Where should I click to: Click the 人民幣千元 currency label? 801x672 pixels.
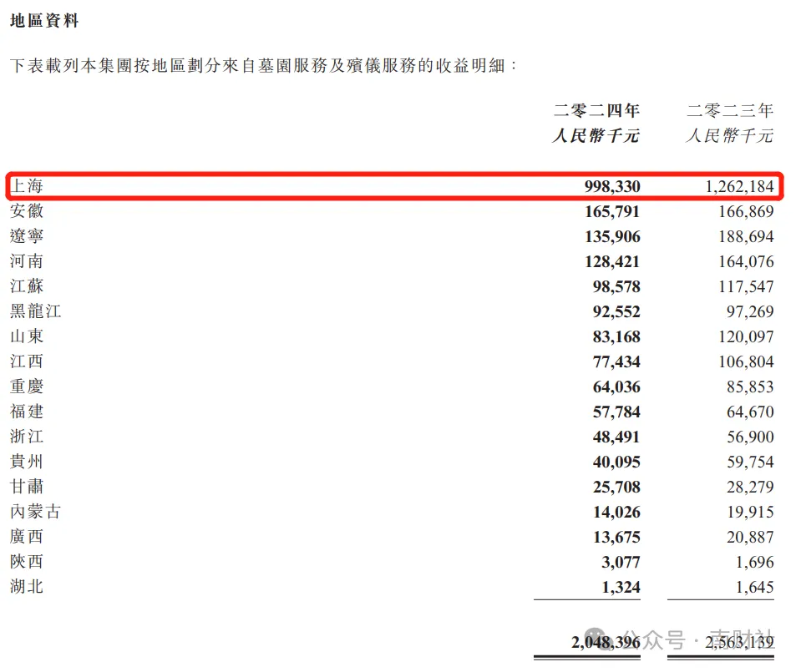[595, 137]
